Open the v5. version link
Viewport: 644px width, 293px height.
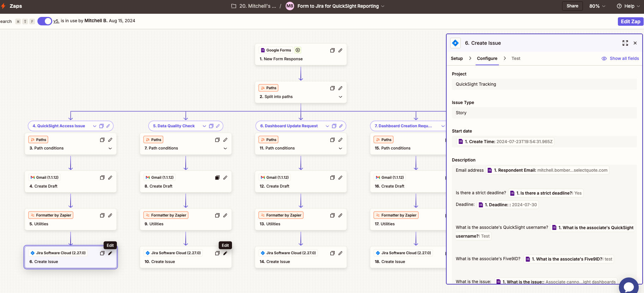[x=56, y=21]
